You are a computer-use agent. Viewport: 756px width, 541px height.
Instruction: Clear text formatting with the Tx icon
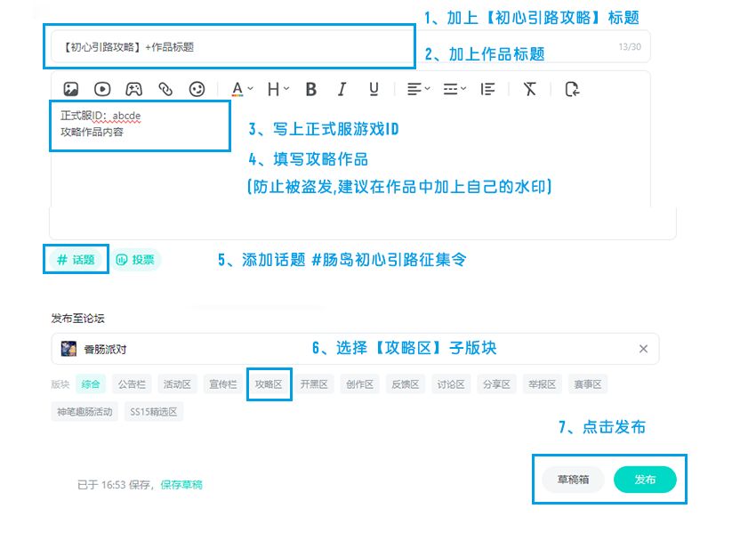coord(530,89)
